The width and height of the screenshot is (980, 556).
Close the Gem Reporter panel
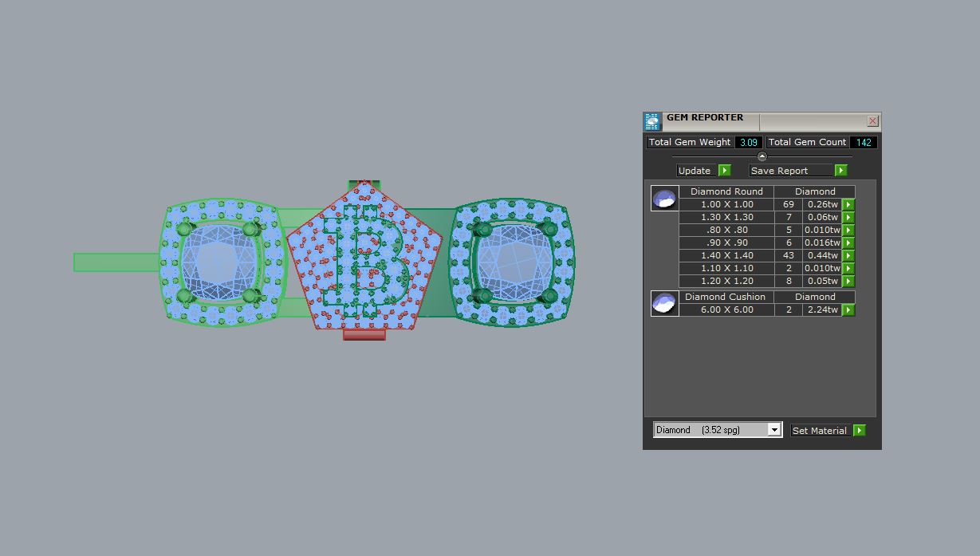(872, 121)
